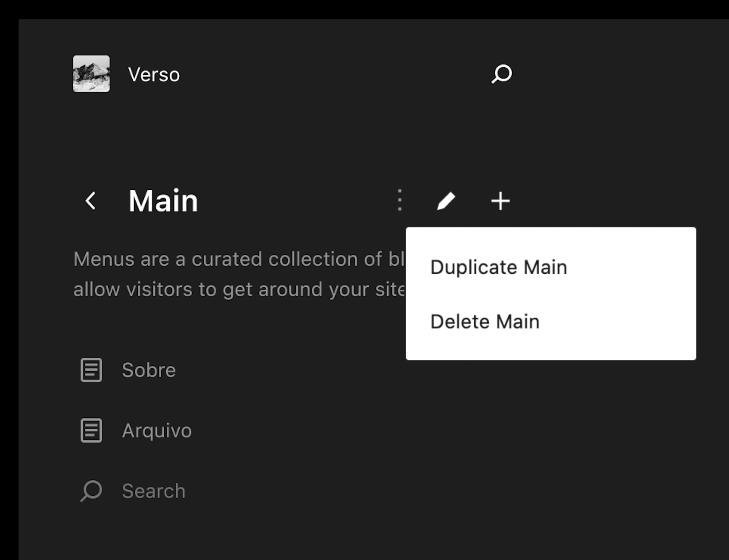Click the Verso site title text
This screenshot has width=729, height=560.
[154, 74]
